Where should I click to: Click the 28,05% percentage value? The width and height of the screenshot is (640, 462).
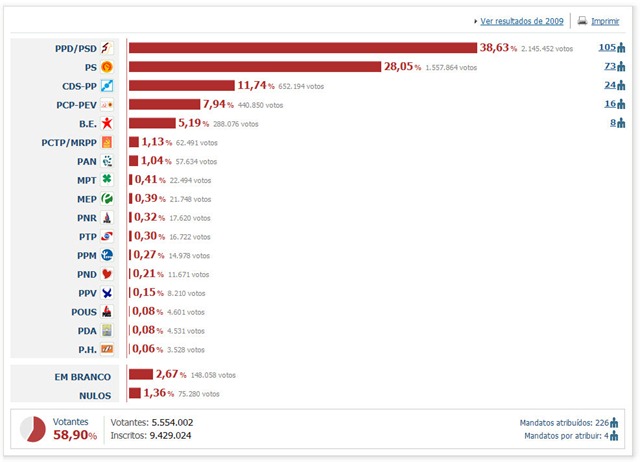[402, 67]
